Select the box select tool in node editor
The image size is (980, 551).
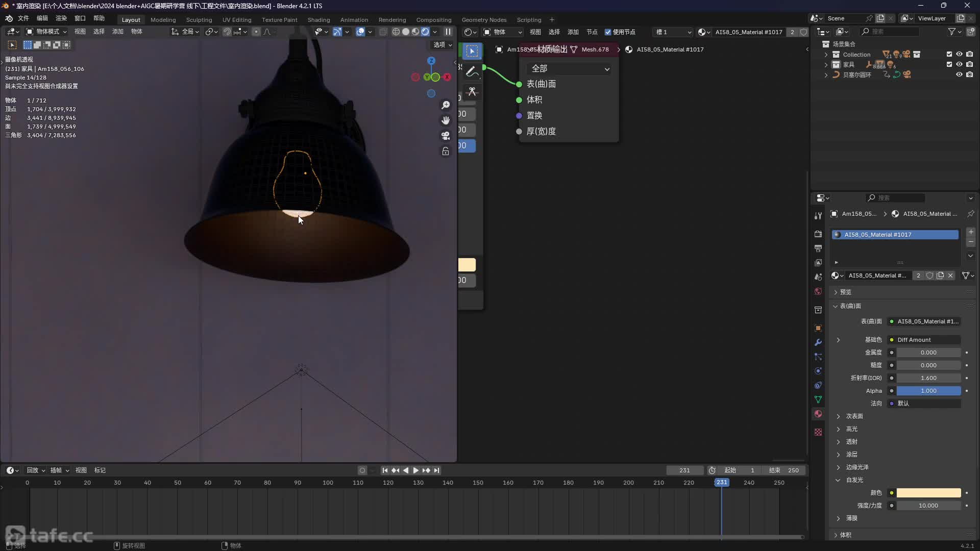coord(472,51)
